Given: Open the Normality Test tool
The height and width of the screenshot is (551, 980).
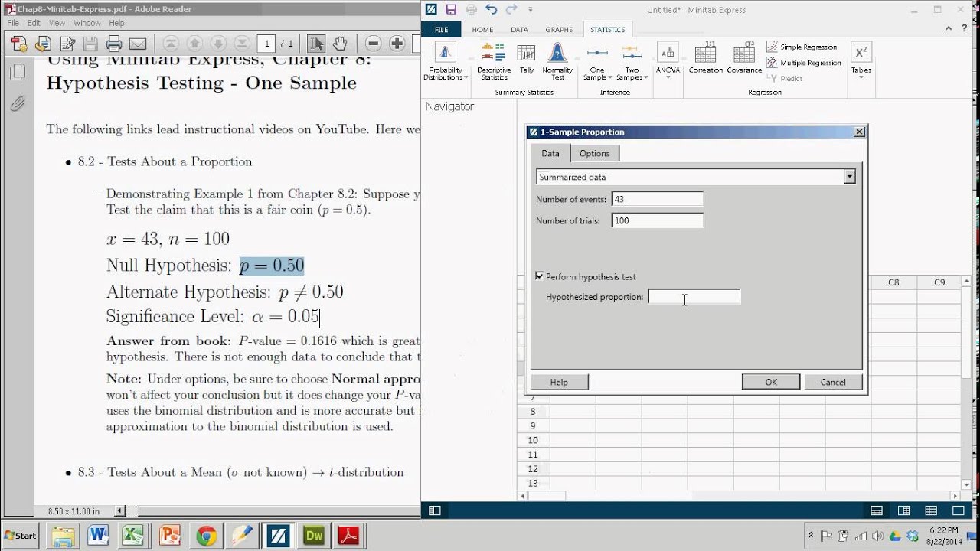Looking at the screenshot, I should (x=557, y=61).
